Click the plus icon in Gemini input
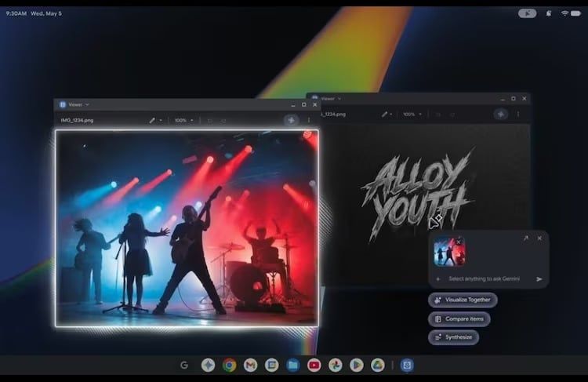The height and width of the screenshot is (382, 588). 438,278
